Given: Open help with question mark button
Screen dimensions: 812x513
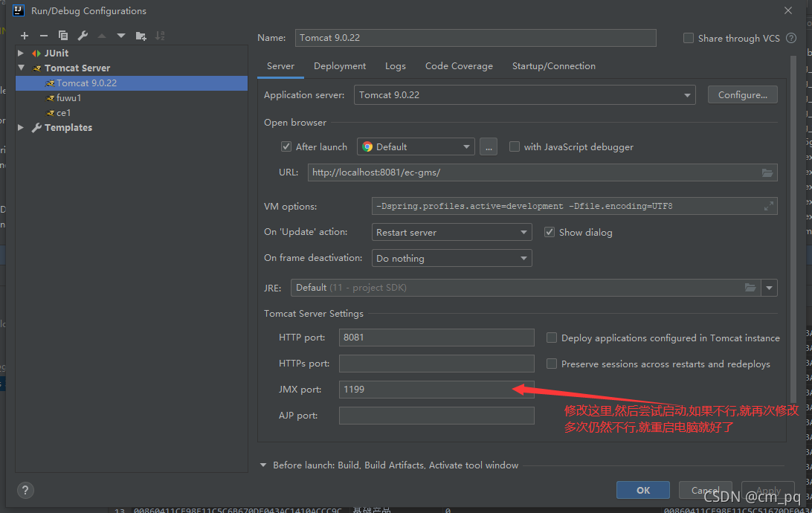Looking at the screenshot, I should click(x=25, y=490).
